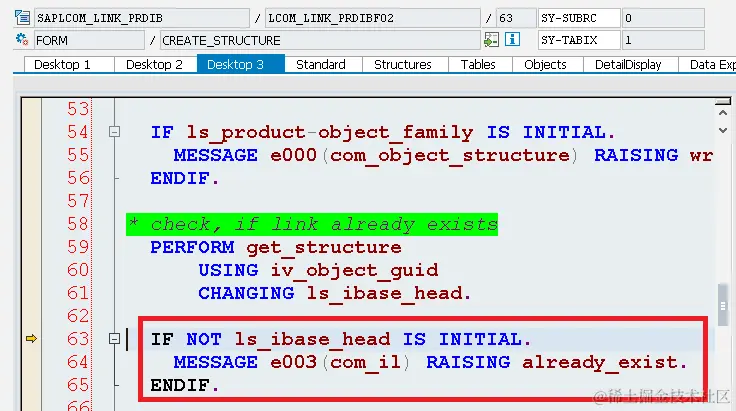Click the editor scroll up arrow

(x=723, y=113)
